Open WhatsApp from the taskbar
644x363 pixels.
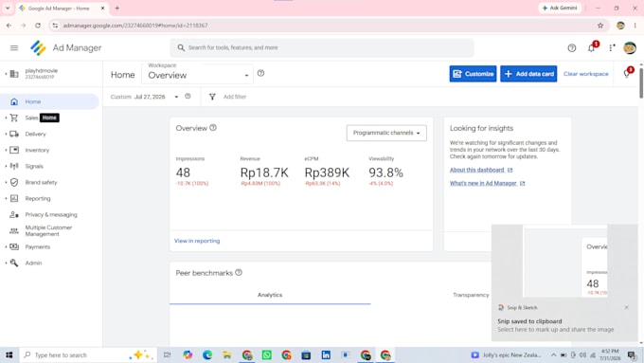266,354
